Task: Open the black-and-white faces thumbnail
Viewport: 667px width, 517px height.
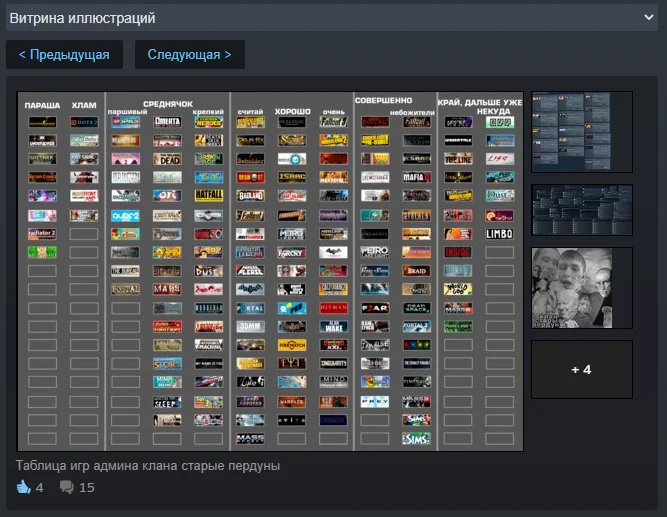Action: pyautogui.click(x=581, y=288)
